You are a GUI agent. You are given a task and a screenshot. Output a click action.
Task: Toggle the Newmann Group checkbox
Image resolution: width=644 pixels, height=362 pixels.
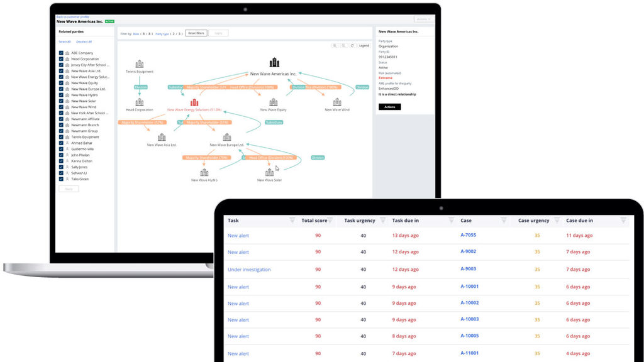tap(61, 131)
